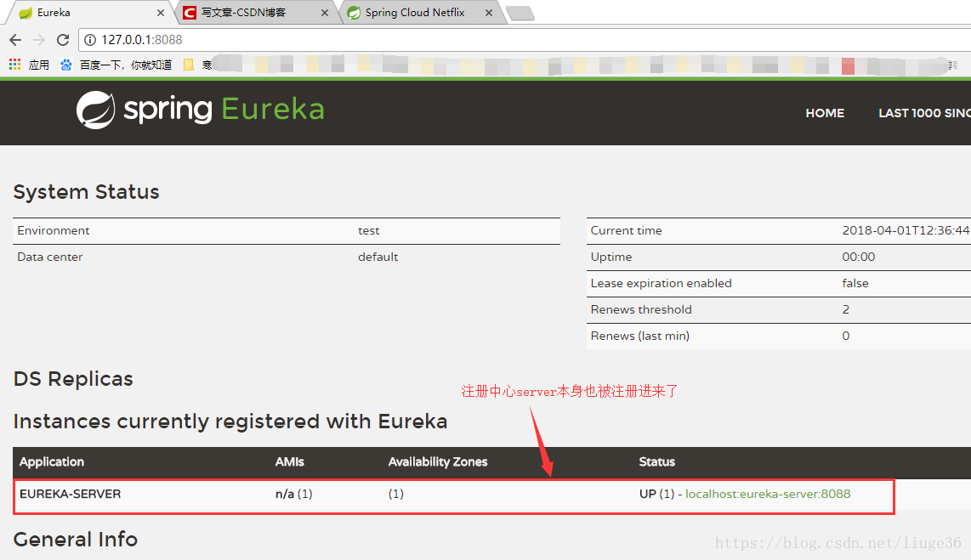This screenshot has height=560, width=971.
Task: Click LAST 1000 SINCE in the navigation
Action: coord(924,113)
